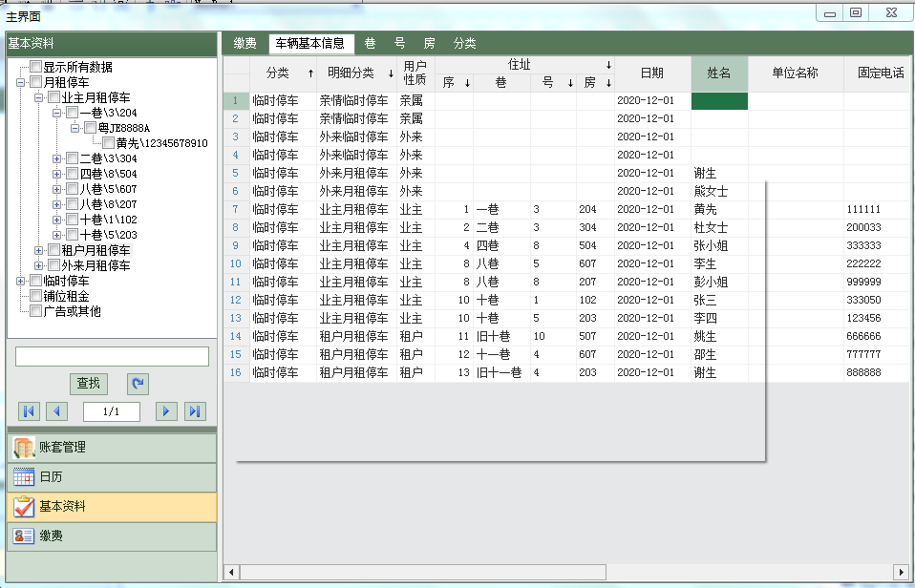Open the 房 tab
This screenshot has width=915, height=588.
click(x=430, y=43)
